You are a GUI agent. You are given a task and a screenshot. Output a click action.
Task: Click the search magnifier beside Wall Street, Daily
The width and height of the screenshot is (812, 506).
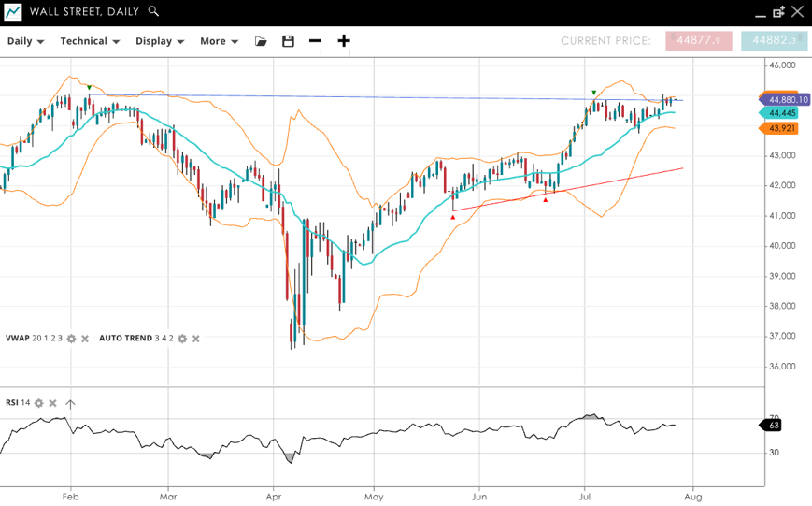pyautogui.click(x=154, y=11)
